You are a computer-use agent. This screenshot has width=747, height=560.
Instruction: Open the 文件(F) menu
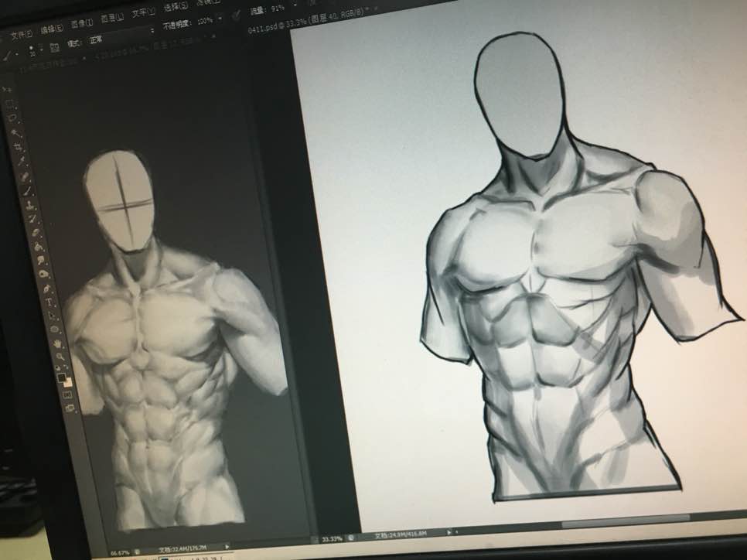pyautogui.click(x=22, y=35)
